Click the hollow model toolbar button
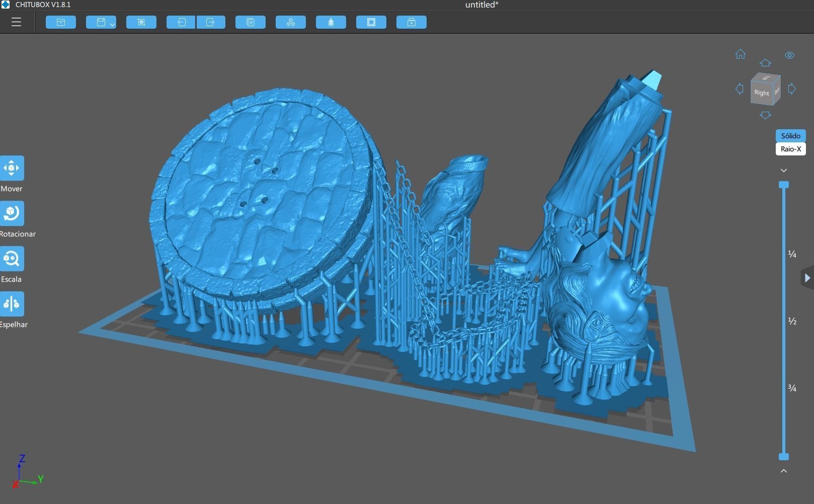This screenshot has height=504, width=814. pyautogui.click(x=371, y=22)
